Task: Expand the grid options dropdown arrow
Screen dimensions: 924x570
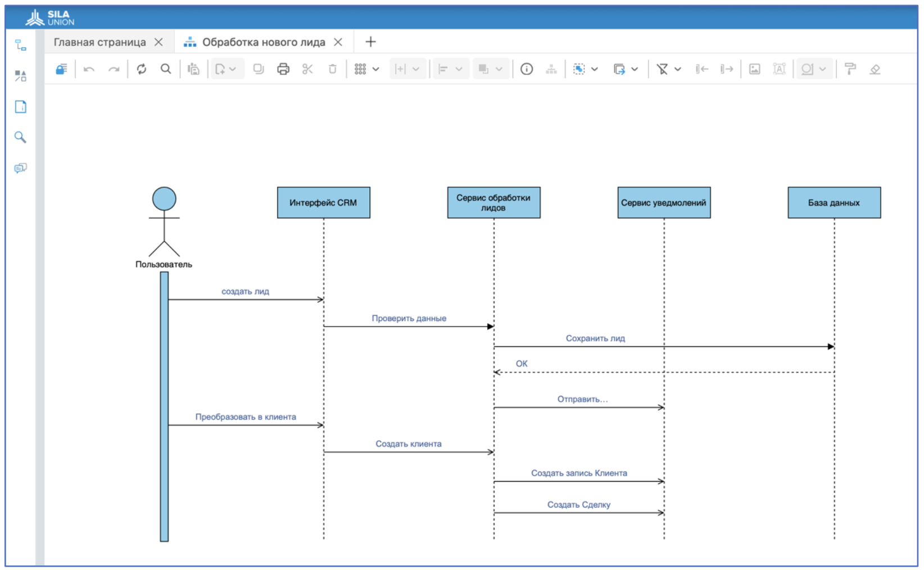Action: coord(376,69)
